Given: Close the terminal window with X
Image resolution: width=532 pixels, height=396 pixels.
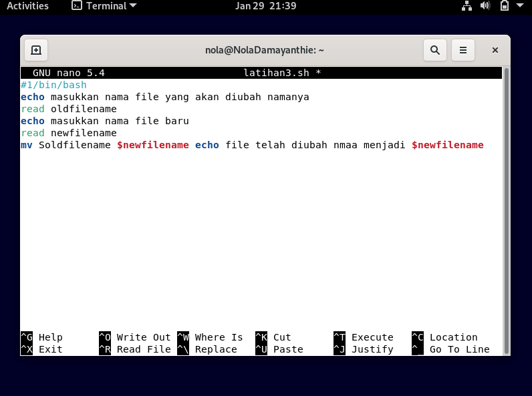Looking at the screenshot, I should pyautogui.click(x=495, y=50).
